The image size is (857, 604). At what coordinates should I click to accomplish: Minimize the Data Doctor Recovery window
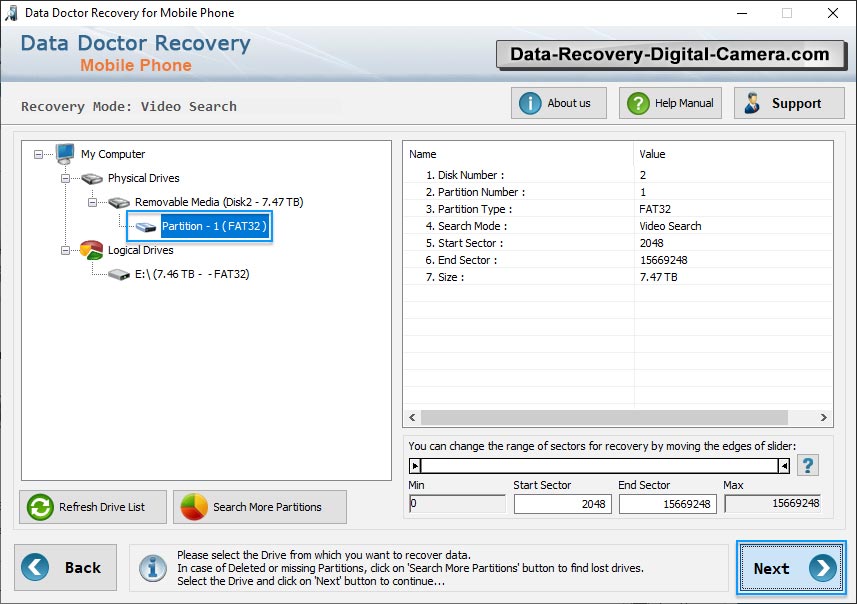click(742, 13)
